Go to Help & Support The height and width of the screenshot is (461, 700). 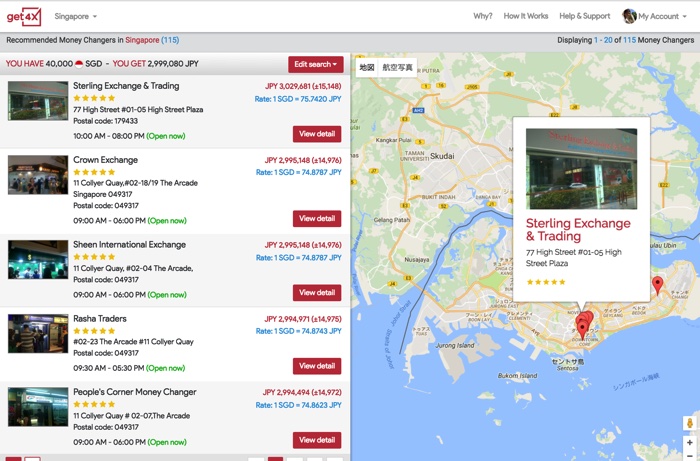point(584,16)
